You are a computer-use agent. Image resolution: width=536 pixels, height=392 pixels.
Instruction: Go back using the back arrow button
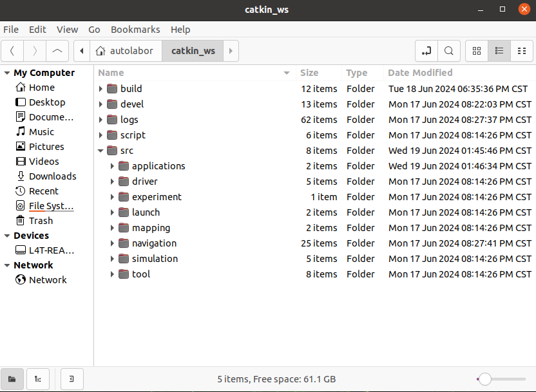(13, 51)
